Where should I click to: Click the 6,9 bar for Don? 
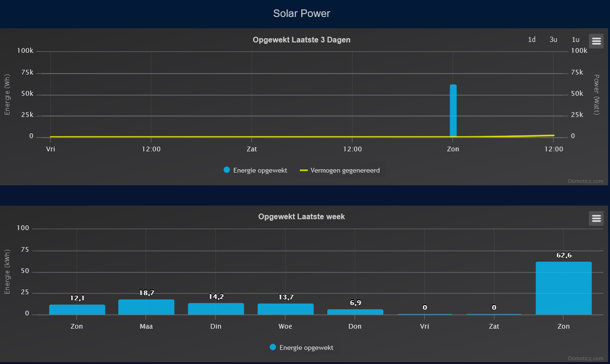click(x=355, y=311)
